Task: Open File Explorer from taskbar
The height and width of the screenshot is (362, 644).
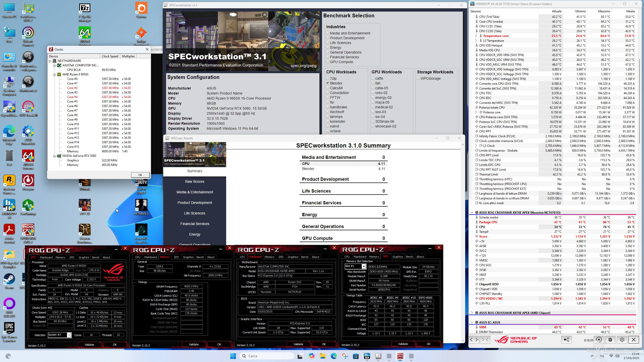Action: (x=323, y=356)
